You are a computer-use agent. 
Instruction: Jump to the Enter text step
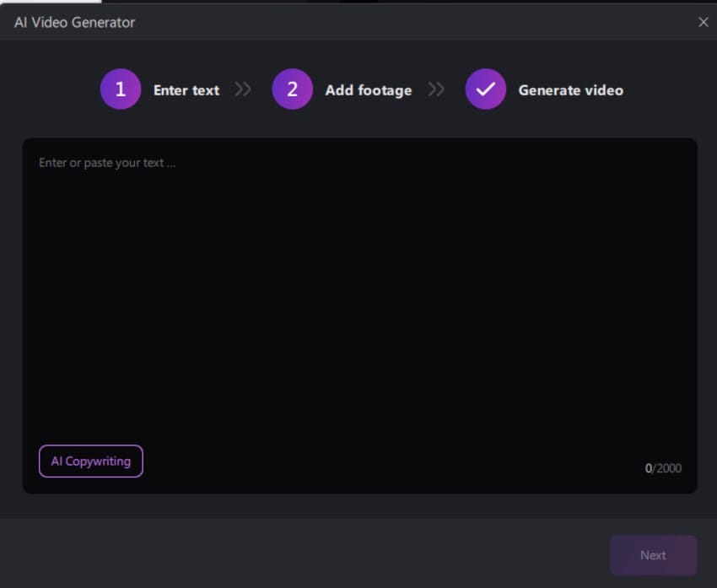186,89
